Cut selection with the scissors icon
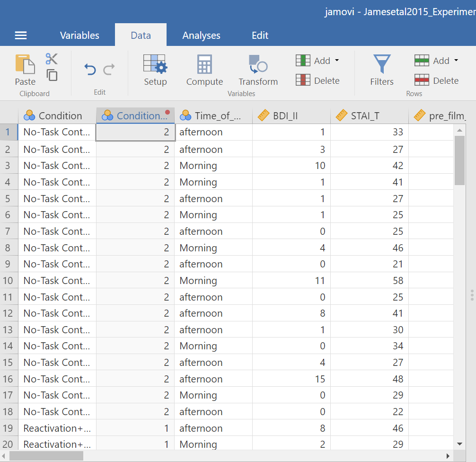The image size is (476, 462). [52, 59]
